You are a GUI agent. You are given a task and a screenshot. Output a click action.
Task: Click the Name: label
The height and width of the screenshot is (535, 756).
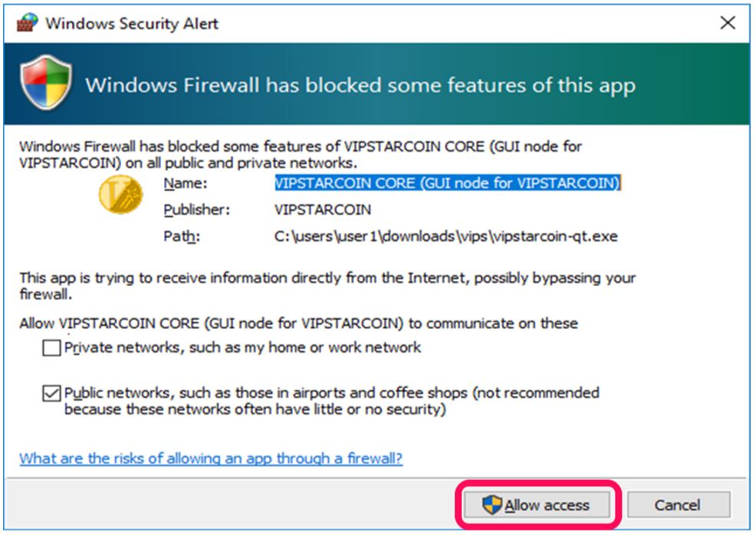point(185,184)
